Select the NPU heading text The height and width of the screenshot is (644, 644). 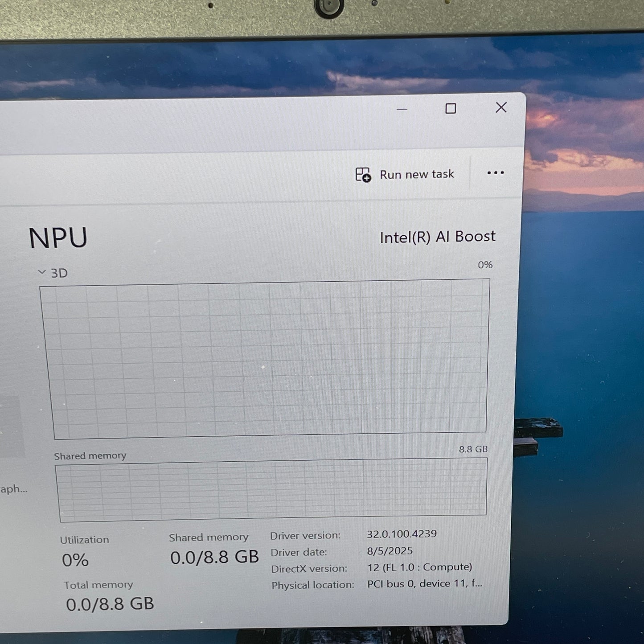(x=58, y=238)
